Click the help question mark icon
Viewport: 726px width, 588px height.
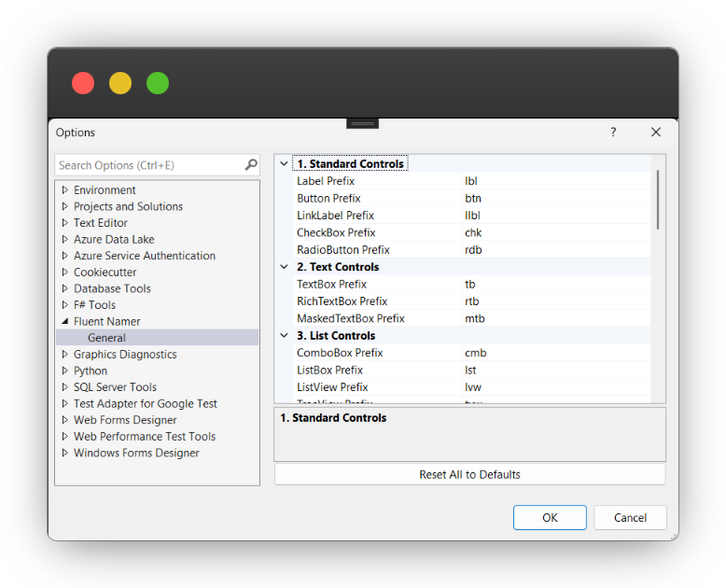point(613,132)
